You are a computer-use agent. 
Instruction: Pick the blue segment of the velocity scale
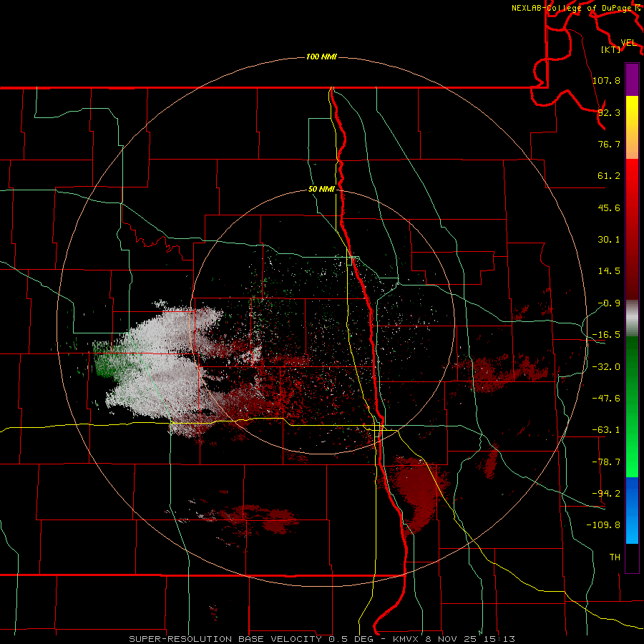tap(632, 510)
